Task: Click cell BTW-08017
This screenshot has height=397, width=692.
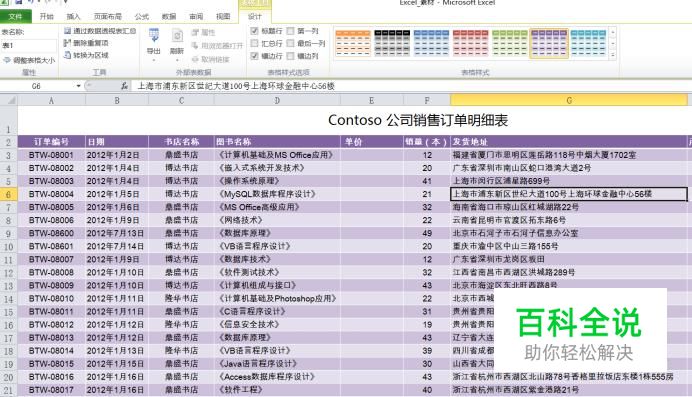Action: click(51, 390)
